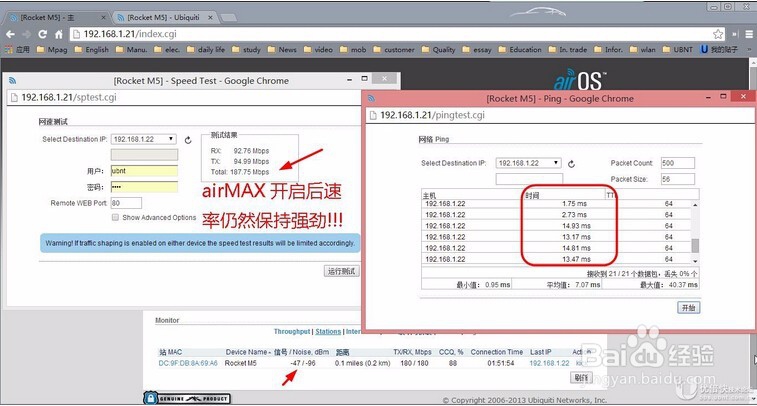
Task: Click the browser Back arrow
Action: pyautogui.click(x=10, y=34)
